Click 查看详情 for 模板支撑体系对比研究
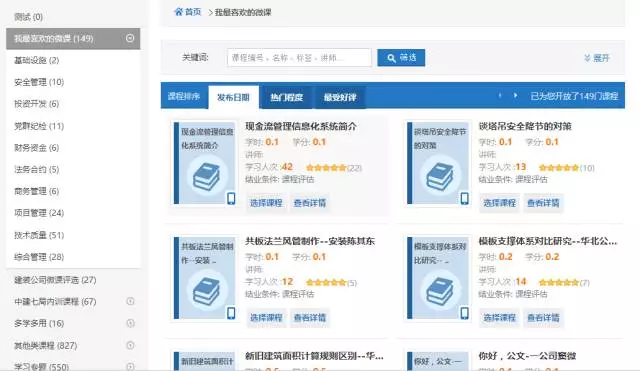The width and height of the screenshot is (640, 371). [543, 318]
